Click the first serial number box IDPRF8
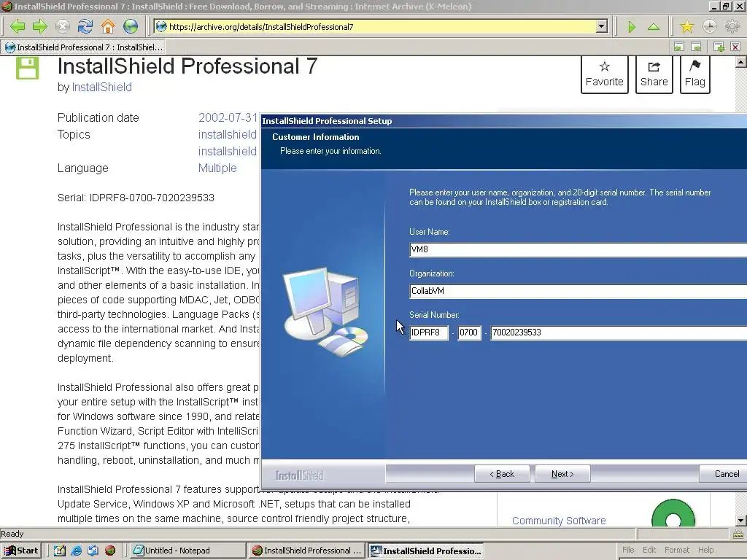The height and width of the screenshot is (560, 747). pos(429,332)
